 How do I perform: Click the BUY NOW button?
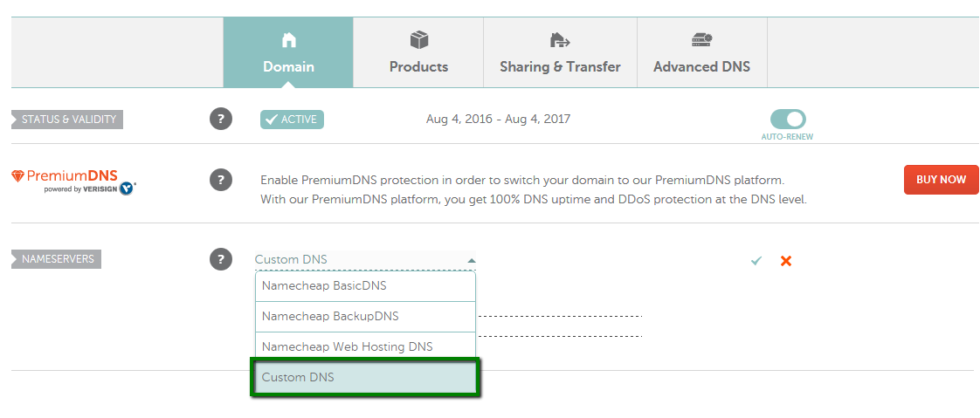[942, 180]
